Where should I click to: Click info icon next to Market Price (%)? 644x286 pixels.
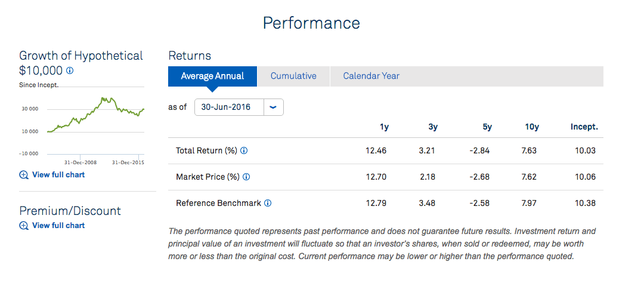246,177
